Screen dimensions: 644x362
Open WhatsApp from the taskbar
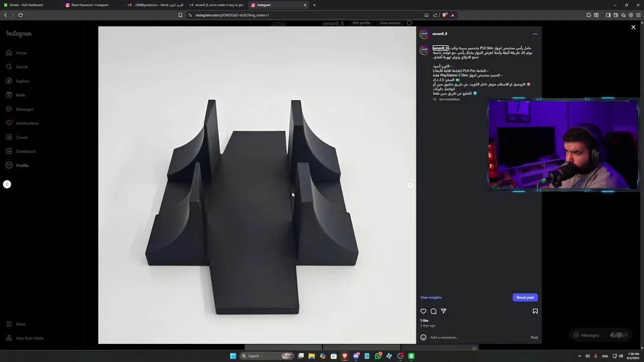tap(378, 356)
